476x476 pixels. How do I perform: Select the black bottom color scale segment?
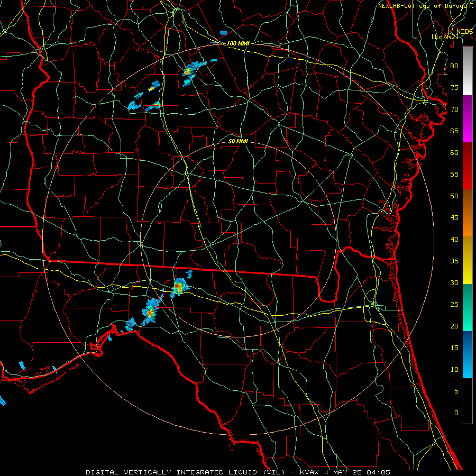467,401
